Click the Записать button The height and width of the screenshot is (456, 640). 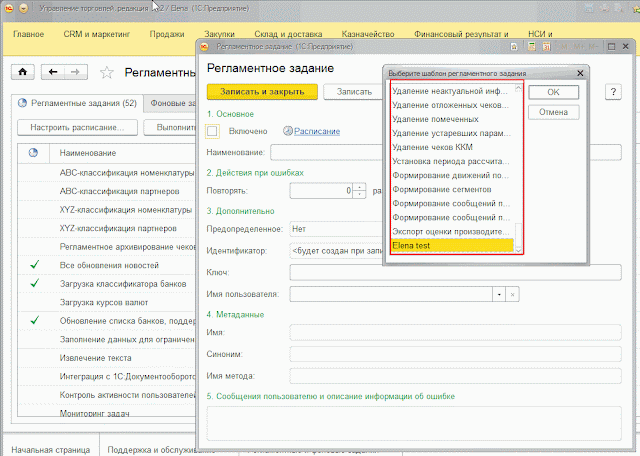(x=354, y=92)
